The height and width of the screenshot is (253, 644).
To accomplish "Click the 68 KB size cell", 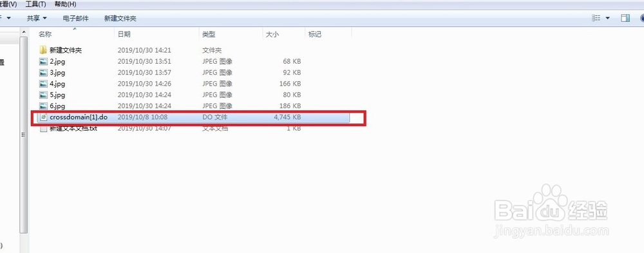I will point(292,62).
